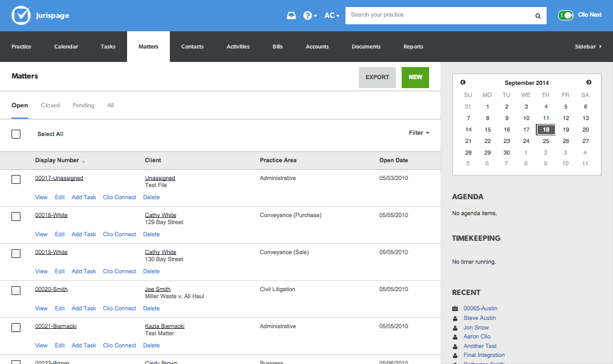
Task: Toggle the Clio Next switch
Action: (x=565, y=15)
